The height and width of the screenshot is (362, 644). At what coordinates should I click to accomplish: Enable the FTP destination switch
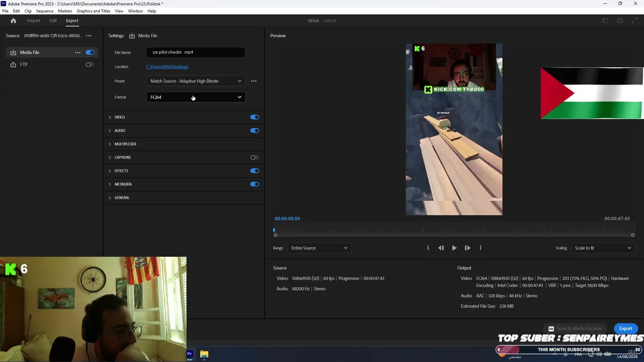click(89, 64)
